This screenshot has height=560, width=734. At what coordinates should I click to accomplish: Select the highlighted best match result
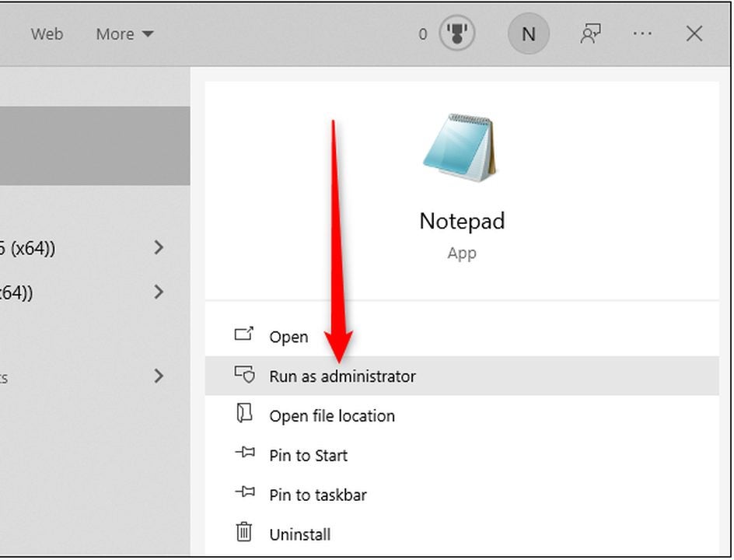pyautogui.click(x=95, y=145)
